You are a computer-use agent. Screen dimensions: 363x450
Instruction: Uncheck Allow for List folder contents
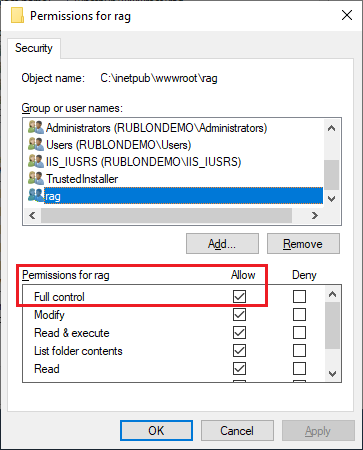pyautogui.click(x=239, y=351)
